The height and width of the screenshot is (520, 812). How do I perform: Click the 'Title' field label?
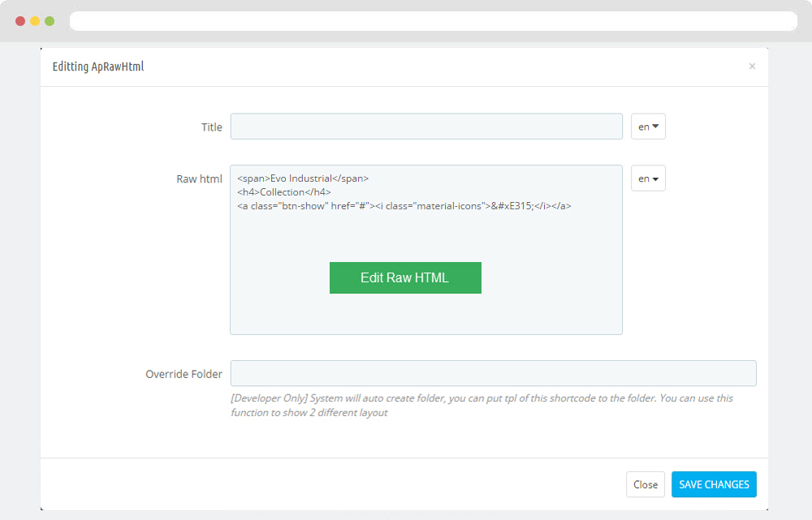point(211,127)
